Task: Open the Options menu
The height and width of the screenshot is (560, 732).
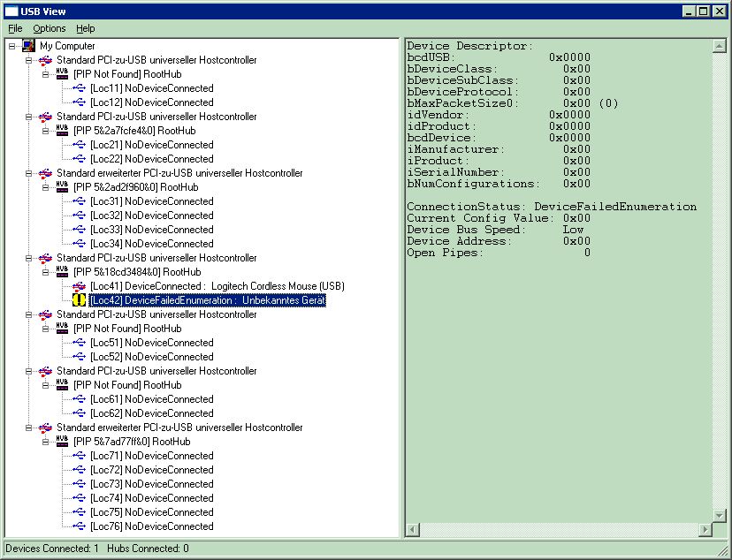Action: point(49,28)
